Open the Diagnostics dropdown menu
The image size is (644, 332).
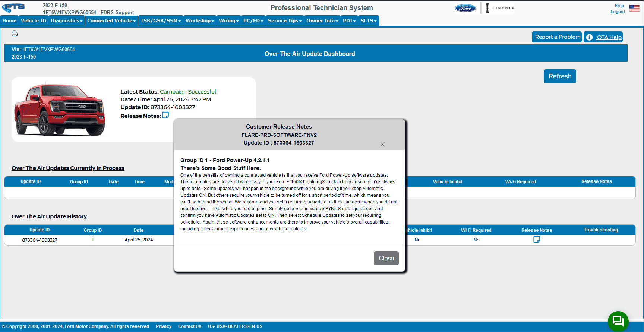coord(66,21)
